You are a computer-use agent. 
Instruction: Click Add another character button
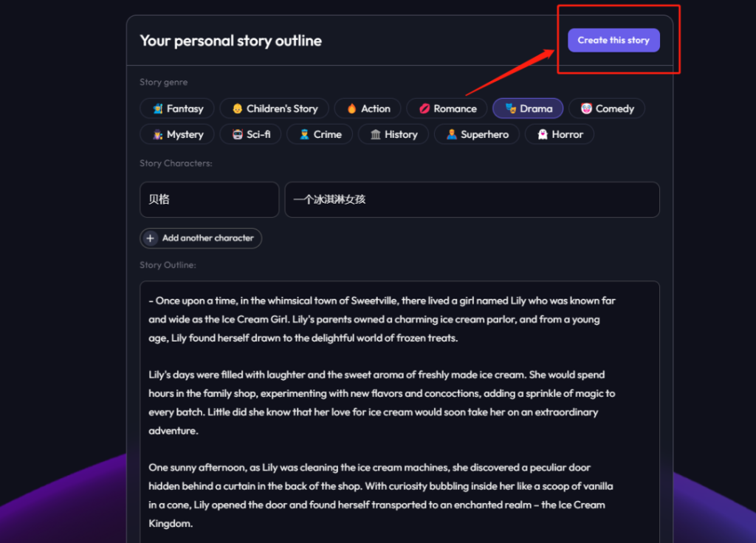tap(201, 238)
